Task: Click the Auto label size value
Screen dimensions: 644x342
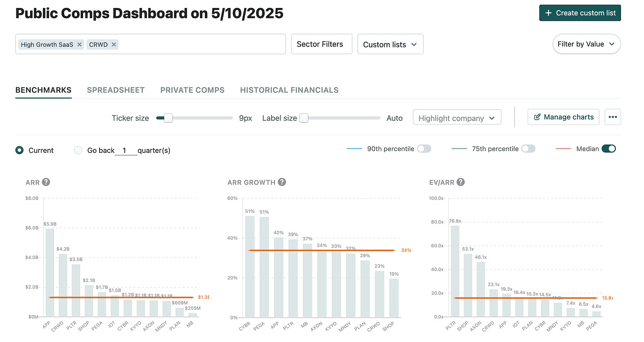Action: (395, 118)
